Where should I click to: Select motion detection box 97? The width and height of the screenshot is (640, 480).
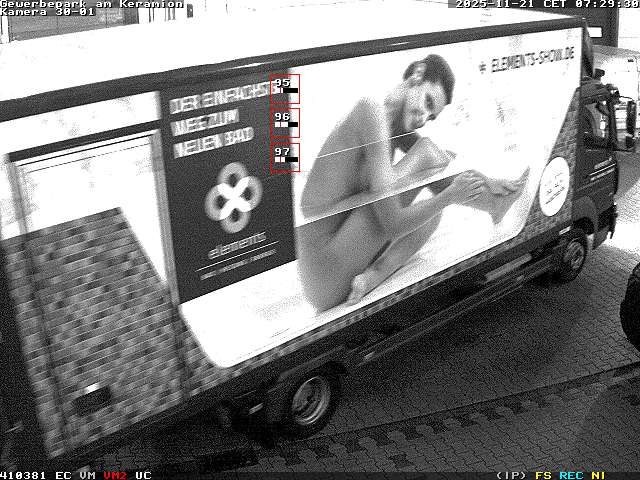click(285, 156)
